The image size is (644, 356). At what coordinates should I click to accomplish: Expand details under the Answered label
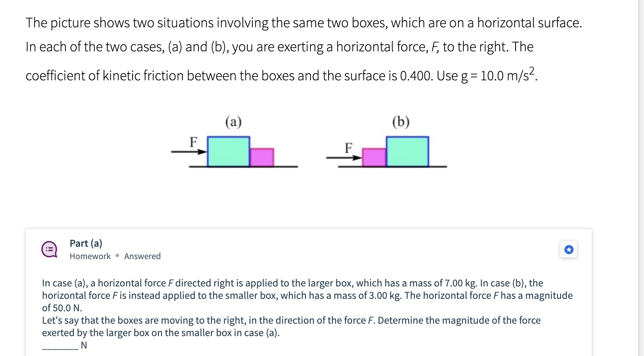click(142, 256)
